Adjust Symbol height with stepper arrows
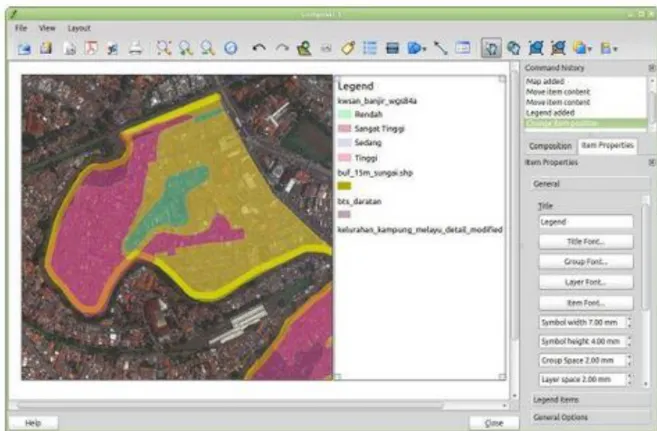The height and width of the screenshot is (431, 657). (629, 341)
